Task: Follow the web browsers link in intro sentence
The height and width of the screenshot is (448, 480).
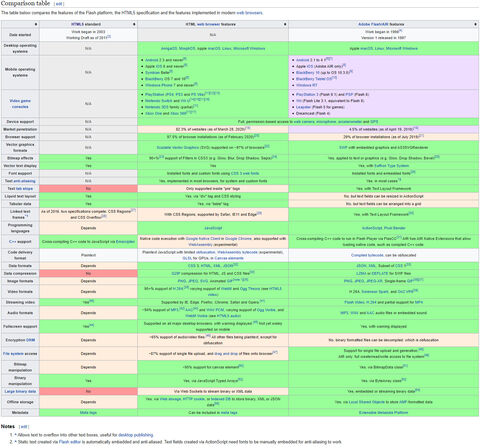Action: 249,13
